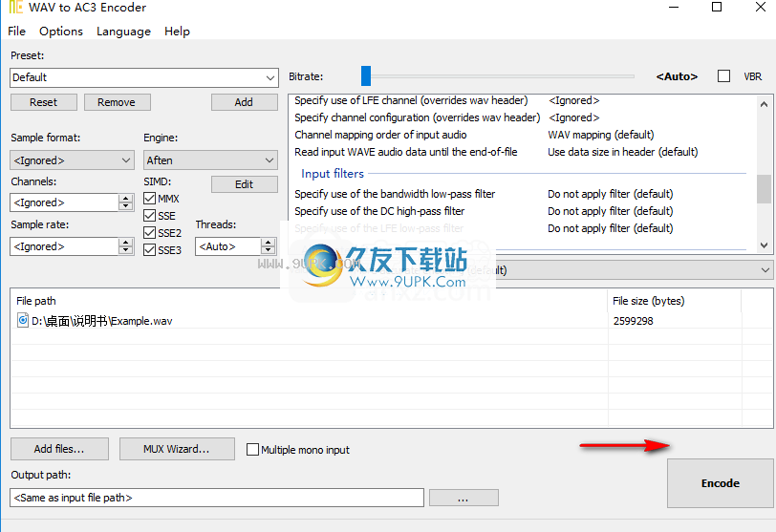
Task: Click Use data size in header value
Action: click(x=622, y=152)
